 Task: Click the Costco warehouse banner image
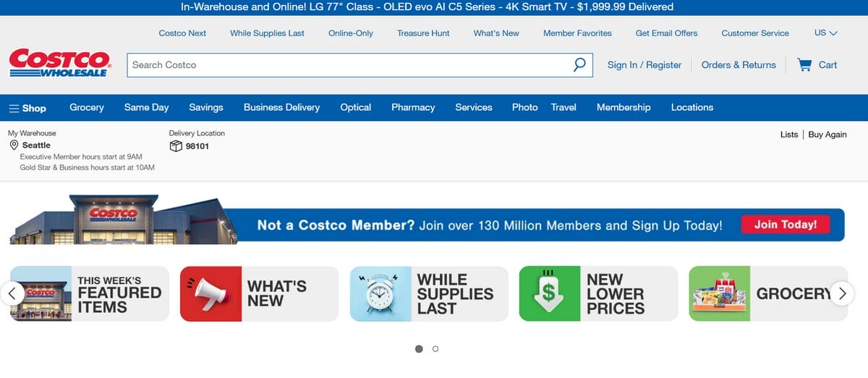coord(123,219)
